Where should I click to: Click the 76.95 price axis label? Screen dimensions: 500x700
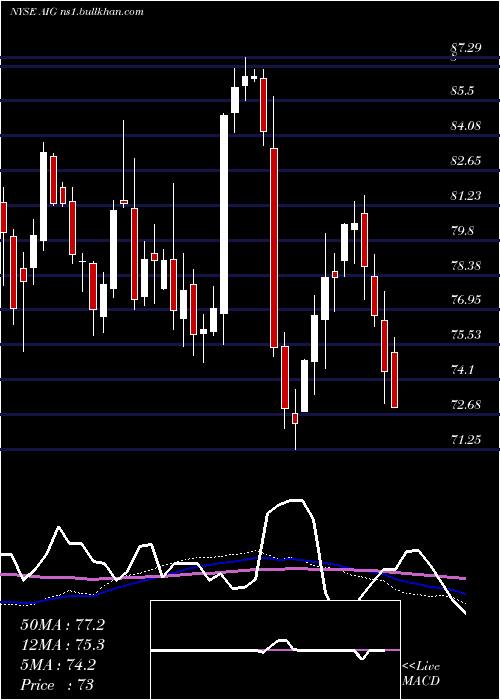[466, 300]
